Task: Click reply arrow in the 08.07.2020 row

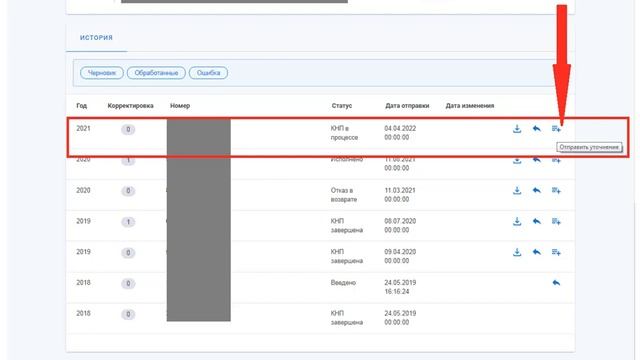Action: pos(537,221)
